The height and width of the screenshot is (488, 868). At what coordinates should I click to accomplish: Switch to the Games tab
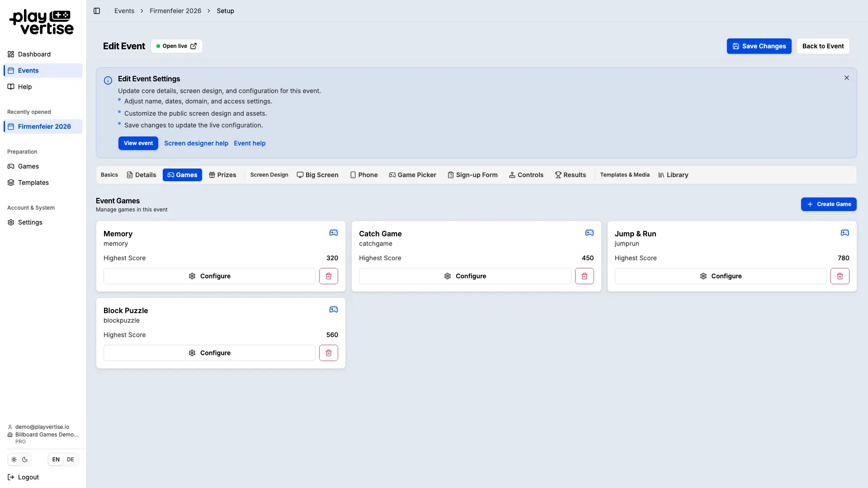pos(182,175)
